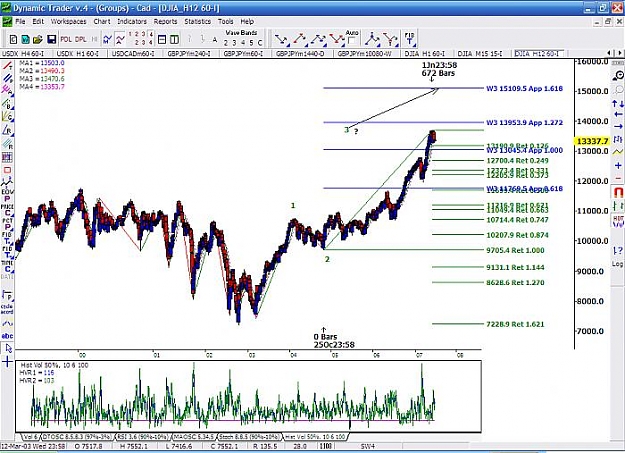The width and height of the screenshot is (625, 453).
Task: Select Wave Band 5
Action: pyautogui.click(x=251, y=43)
